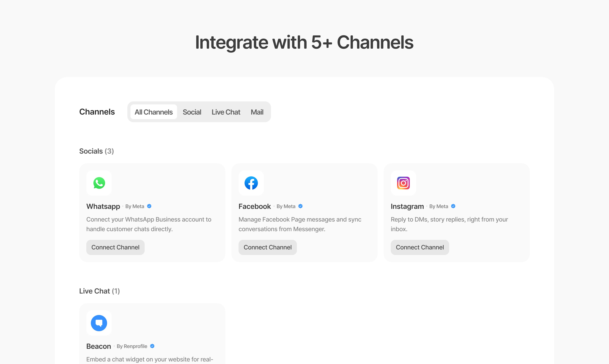Click verified badge next to Facebook By Meta
Screen dimensions: 609x364
coord(300,206)
